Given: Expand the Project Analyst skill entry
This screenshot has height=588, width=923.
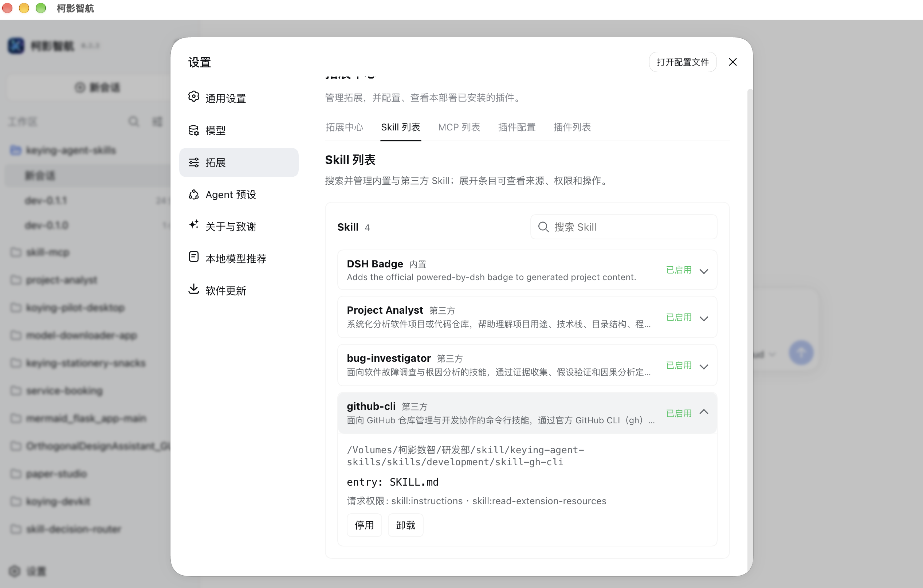Looking at the screenshot, I should coord(703,318).
